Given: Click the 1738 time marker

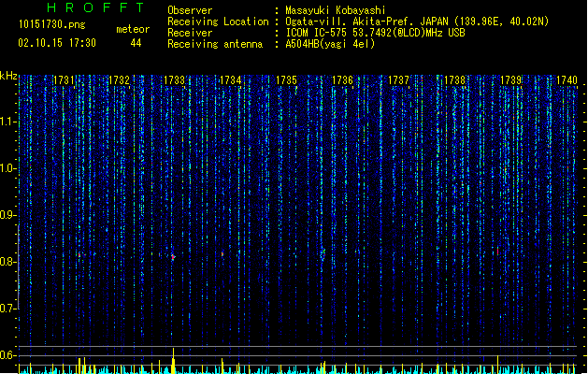Looking at the screenshot, I should pos(454,80).
